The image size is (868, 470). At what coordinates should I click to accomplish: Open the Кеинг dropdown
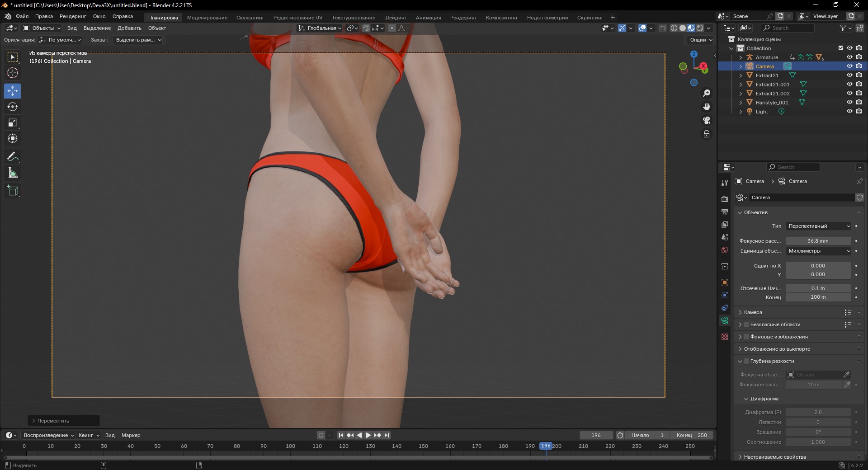[89, 435]
